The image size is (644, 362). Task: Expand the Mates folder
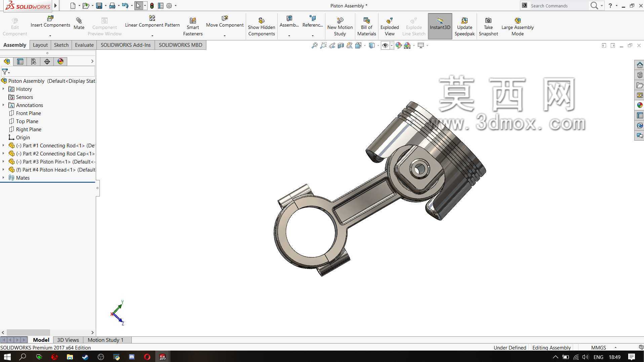click(x=3, y=178)
